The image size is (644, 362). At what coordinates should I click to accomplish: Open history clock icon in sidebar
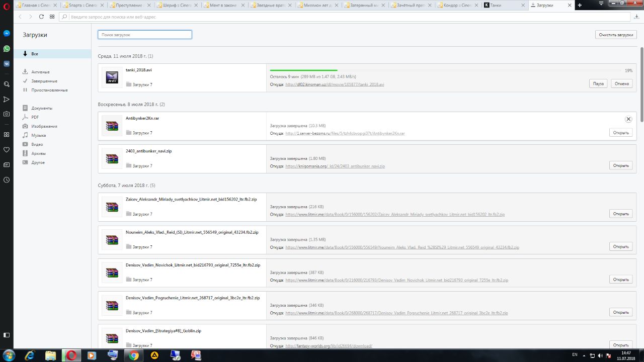pos(7,179)
